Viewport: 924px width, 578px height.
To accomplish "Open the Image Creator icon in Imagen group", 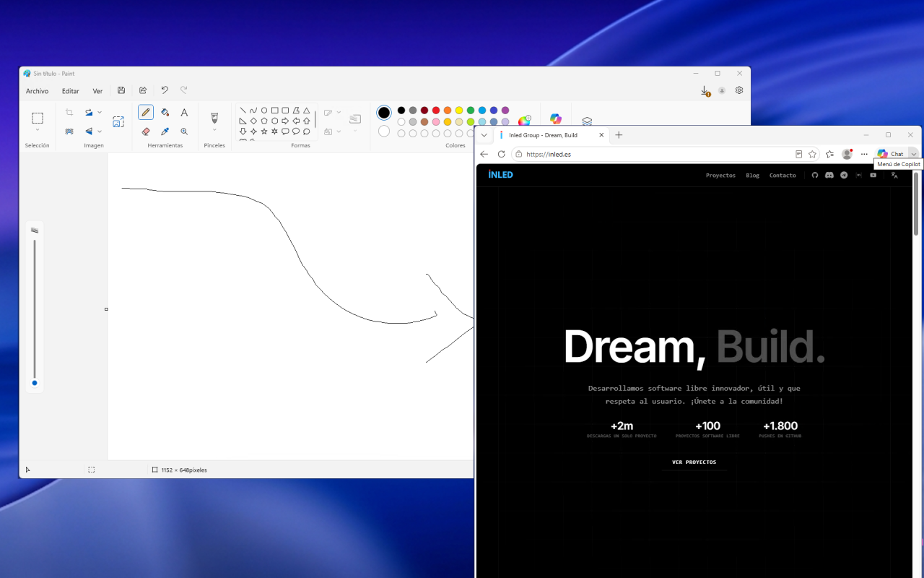I will point(118,121).
